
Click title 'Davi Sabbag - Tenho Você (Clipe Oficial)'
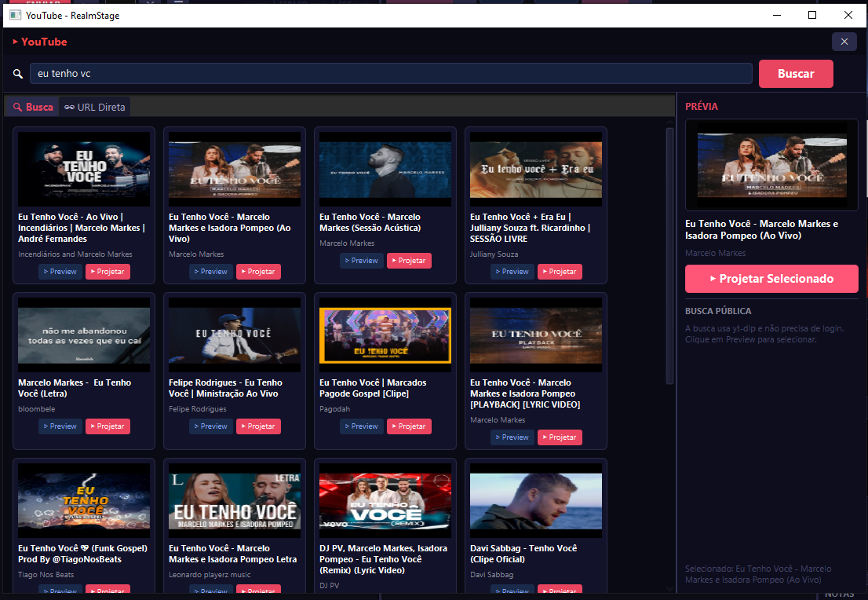pyautogui.click(x=523, y=554)
